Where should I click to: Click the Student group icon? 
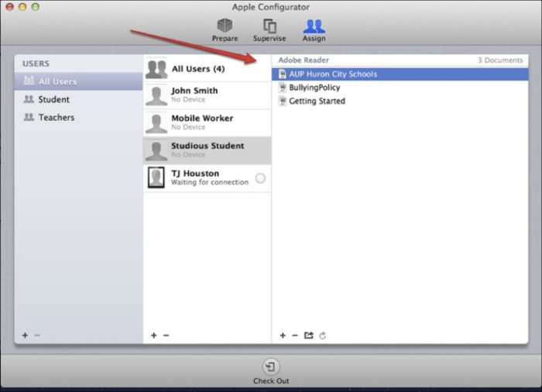(x=29, y=99)
